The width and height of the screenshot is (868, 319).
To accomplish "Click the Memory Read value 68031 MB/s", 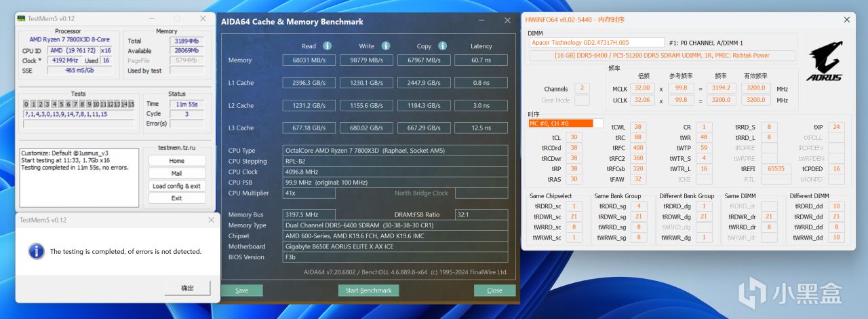I will (x=309, y=60).
